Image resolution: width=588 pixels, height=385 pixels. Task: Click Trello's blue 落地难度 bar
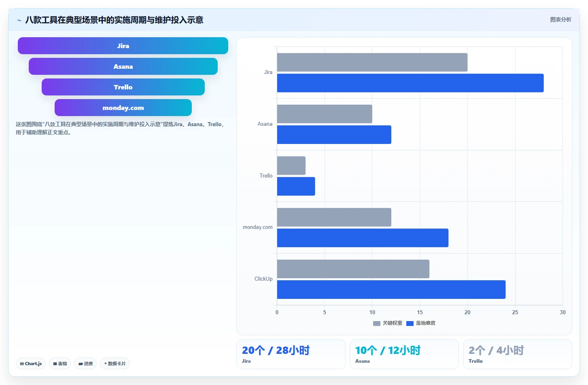tap(296, 186)
